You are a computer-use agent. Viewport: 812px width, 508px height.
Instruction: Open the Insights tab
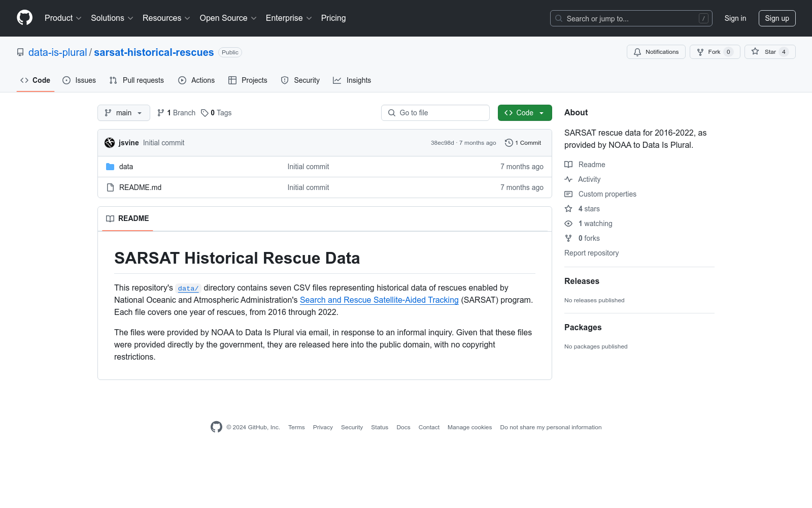pyautogui.click(x=352, y=80)
